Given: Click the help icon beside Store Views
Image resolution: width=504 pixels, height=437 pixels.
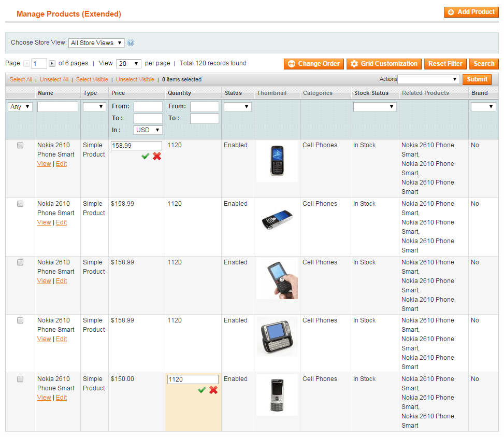Looking at the screenshot, I should 131,43.
